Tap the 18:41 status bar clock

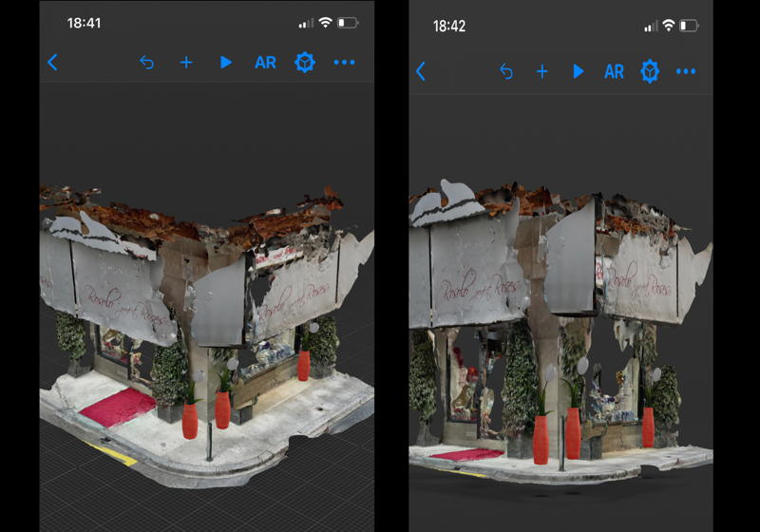click(x=84, y=22)
